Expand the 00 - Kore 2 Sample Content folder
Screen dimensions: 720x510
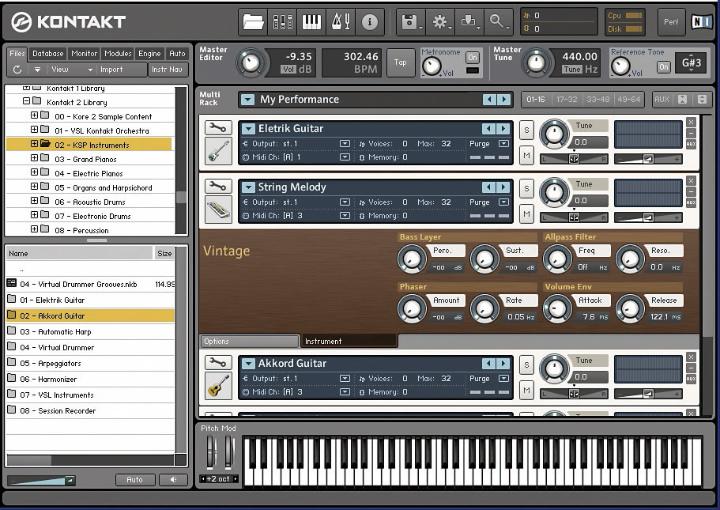pos(34,115)
